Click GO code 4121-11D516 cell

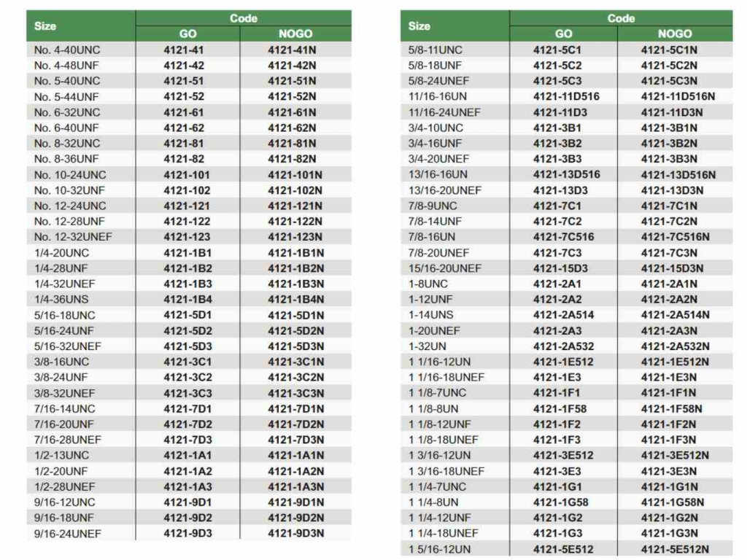(x=566, y=96)
